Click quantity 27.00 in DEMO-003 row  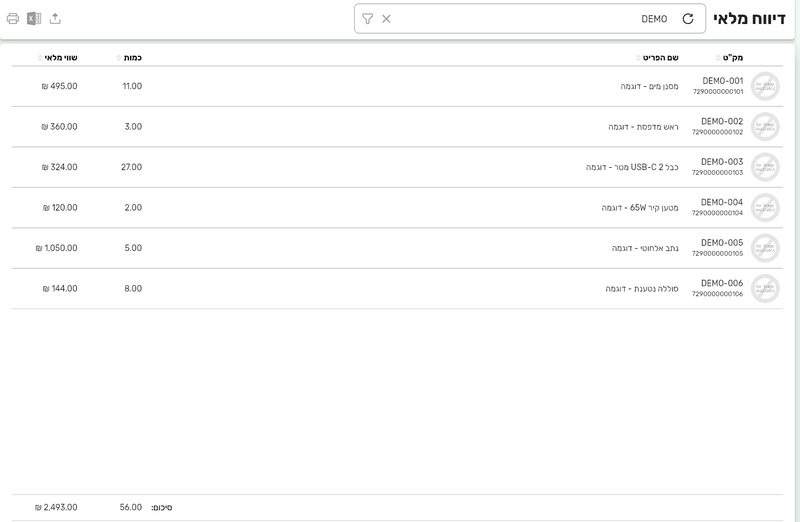(x=131, y=167)
